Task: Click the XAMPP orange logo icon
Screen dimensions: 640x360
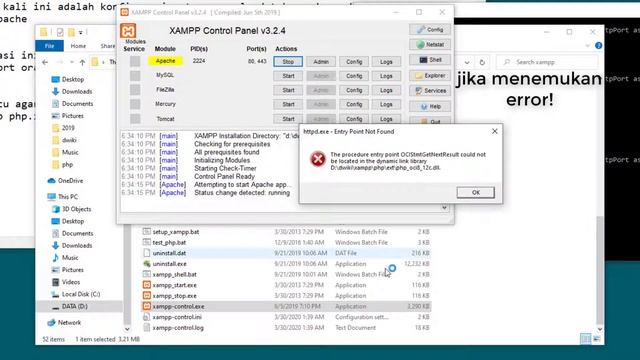Action: pos(128,31)
